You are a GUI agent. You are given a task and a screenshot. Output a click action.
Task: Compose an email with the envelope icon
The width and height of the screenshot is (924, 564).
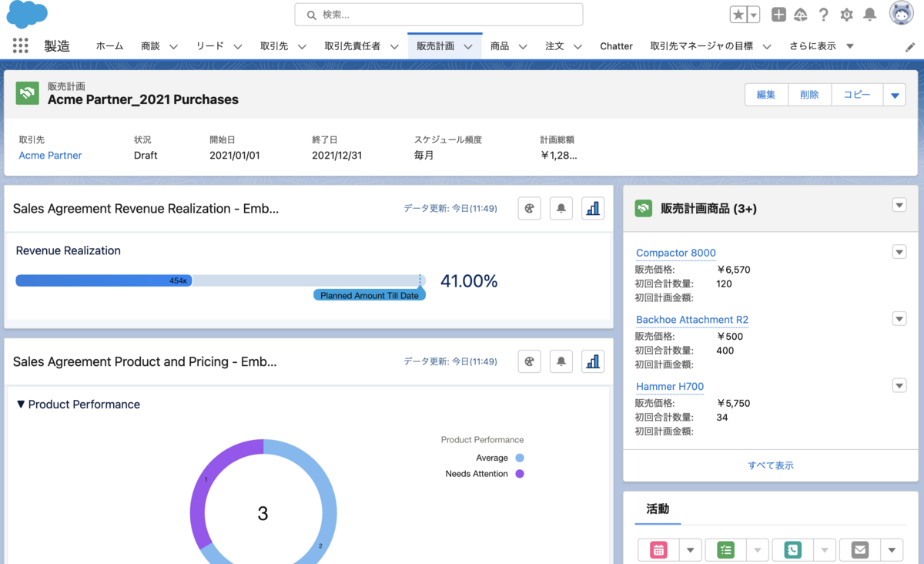coord(859,549)
